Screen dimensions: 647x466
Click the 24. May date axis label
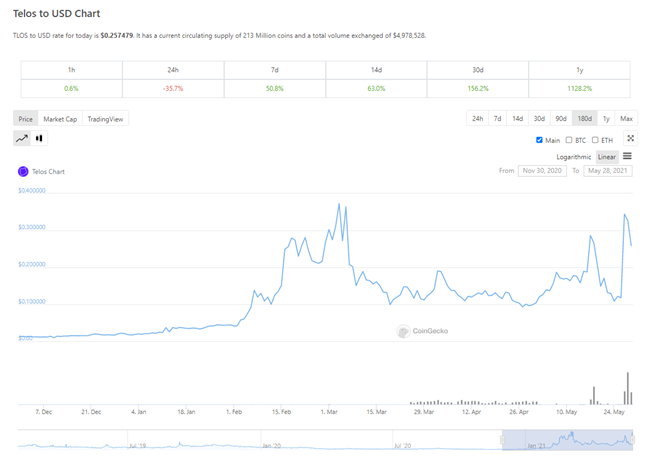point(614,412)
